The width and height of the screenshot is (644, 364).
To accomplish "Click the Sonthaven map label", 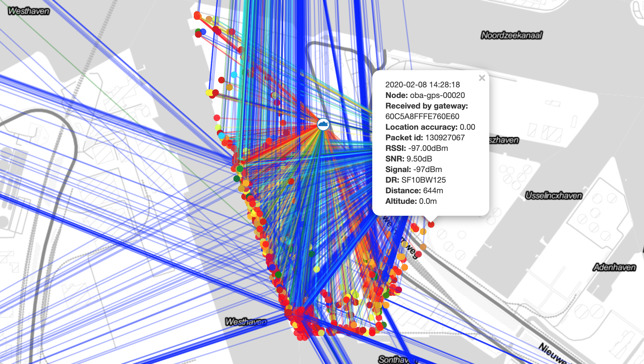I will 398,359.
